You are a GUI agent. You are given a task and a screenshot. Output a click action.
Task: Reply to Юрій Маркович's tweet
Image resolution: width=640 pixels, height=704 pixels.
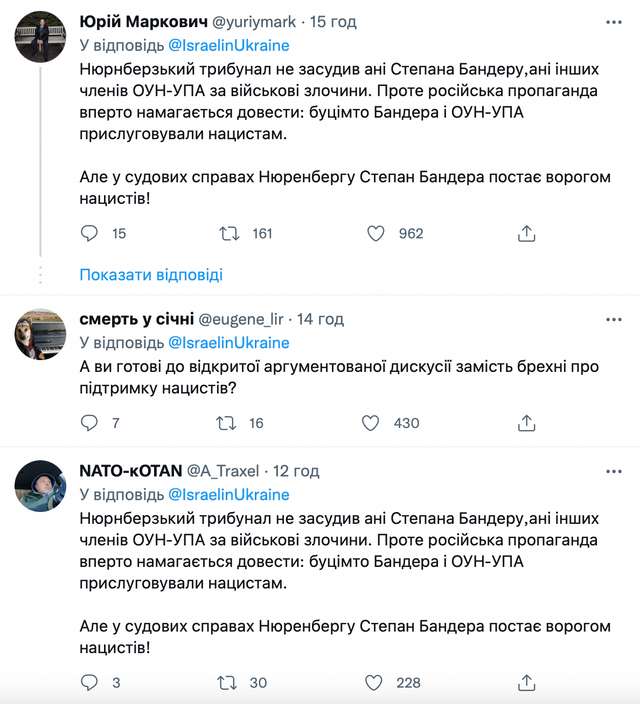pyautogui.click(x=89, y=233)
